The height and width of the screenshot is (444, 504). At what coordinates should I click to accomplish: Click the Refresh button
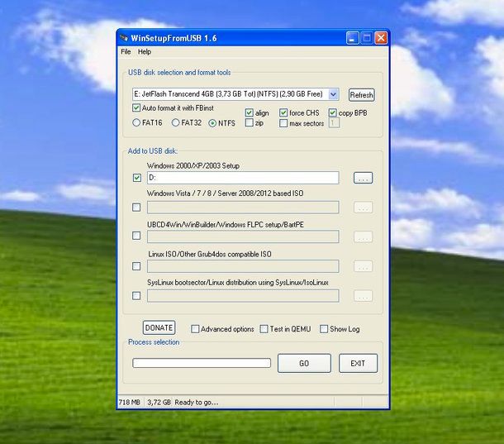click(362, 95)
